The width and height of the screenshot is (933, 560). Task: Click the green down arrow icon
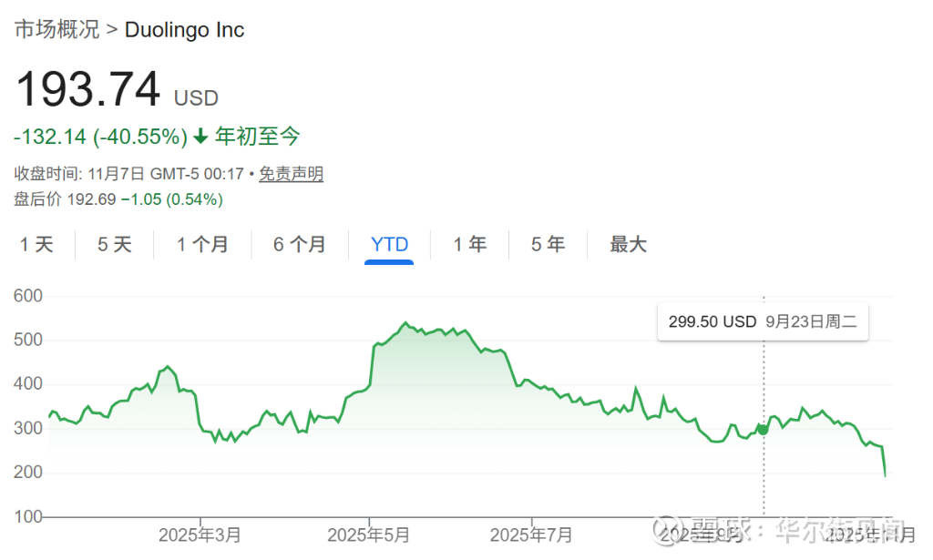point(200,137)
